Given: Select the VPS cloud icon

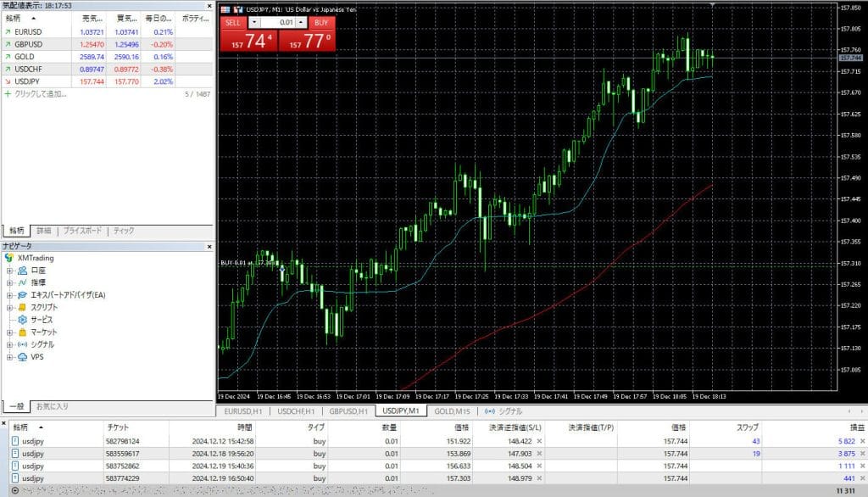Looking at the screenshot, I should pos(23,357).
